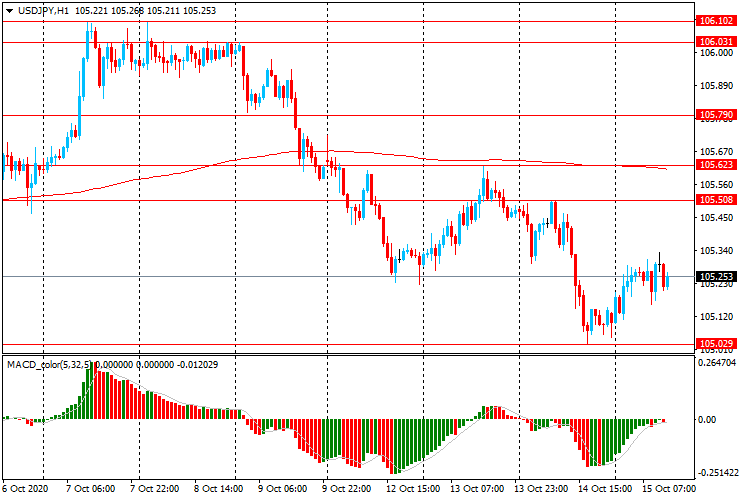Click the MACD_color(5,32,5) indicator label
This screenshot has height=500, width=740.
(49, 364)
